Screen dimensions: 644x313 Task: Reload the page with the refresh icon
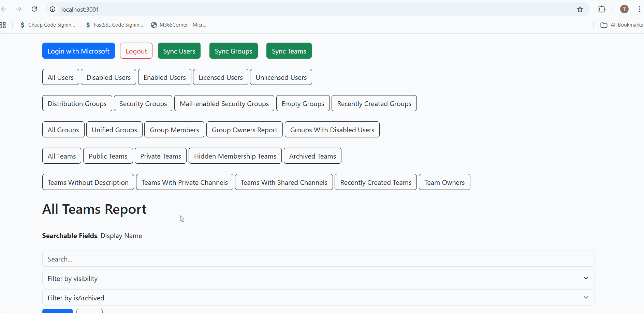pyautogui.click(x=34, y=9)
